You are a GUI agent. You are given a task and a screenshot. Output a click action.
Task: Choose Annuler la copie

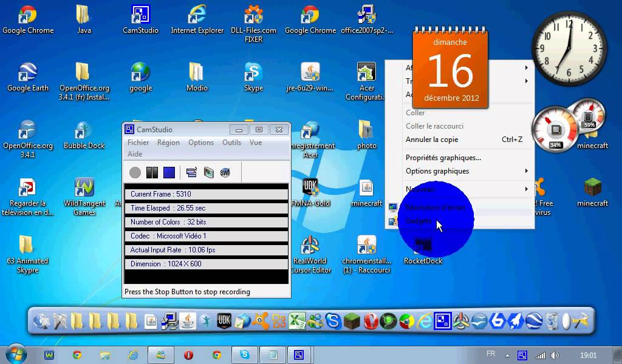coord(460,140)
